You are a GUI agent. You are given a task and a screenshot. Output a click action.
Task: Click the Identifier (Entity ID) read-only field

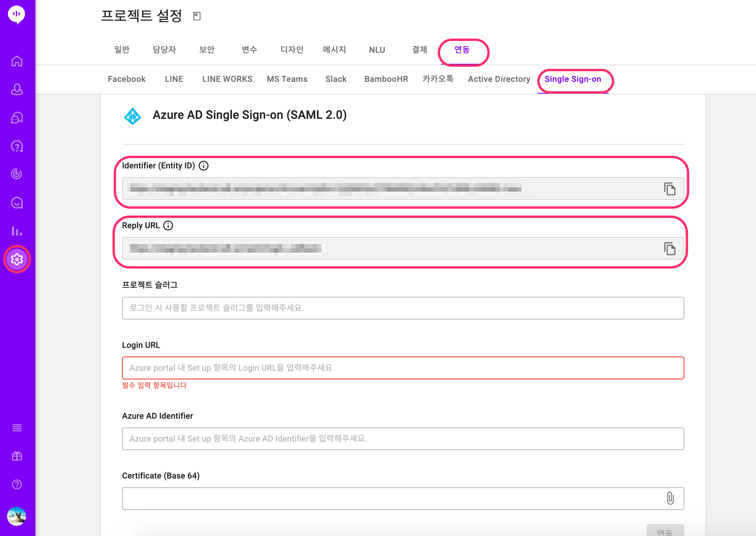(x=403, y=189)
